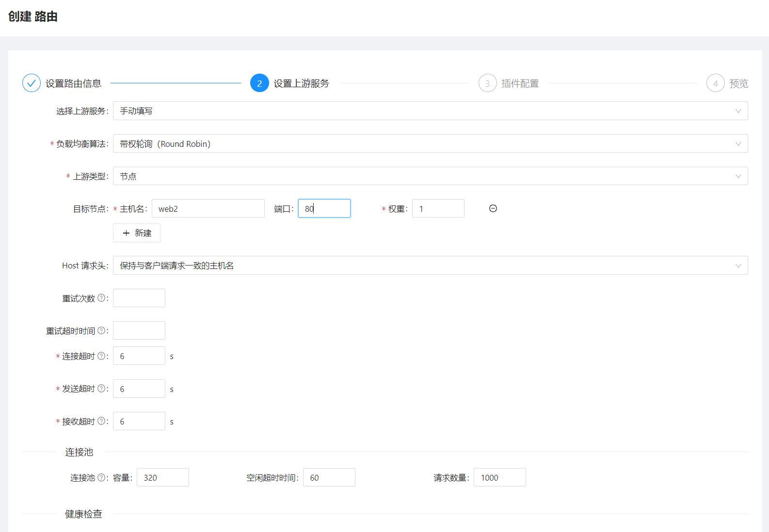Click the 容量 field showing 320

pos(163,477)
